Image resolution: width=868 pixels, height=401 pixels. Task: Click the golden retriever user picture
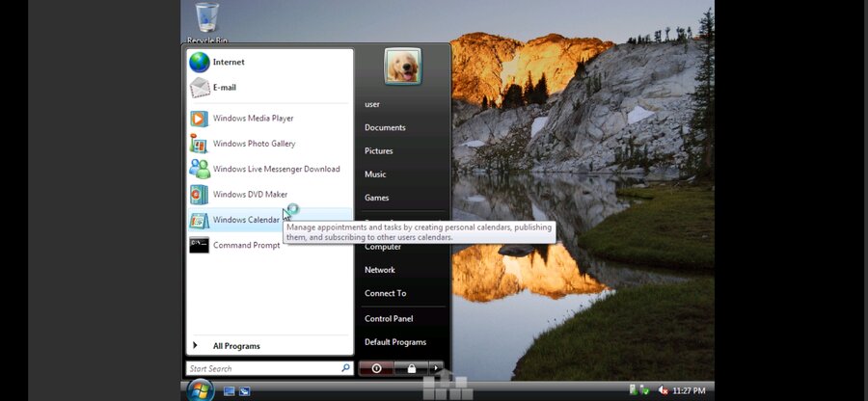click(402, 67)
